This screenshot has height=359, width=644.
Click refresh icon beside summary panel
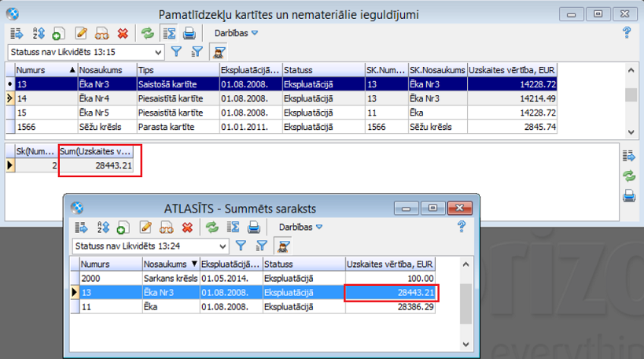629,176
